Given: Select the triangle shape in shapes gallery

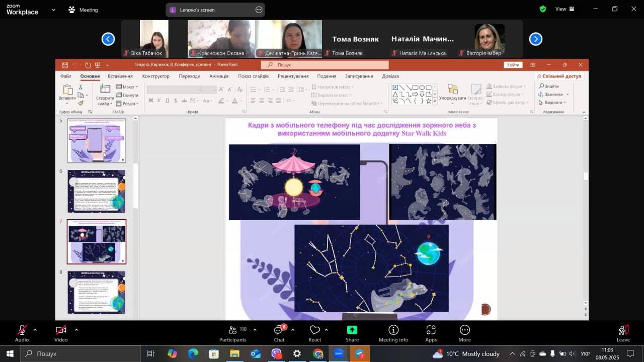Looking at the screenshot, I should (395, 94).
